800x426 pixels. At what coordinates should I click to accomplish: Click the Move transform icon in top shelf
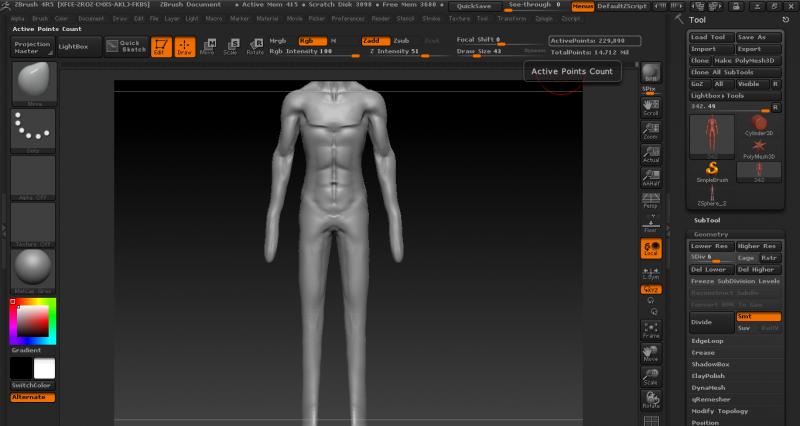pos(207,47)
